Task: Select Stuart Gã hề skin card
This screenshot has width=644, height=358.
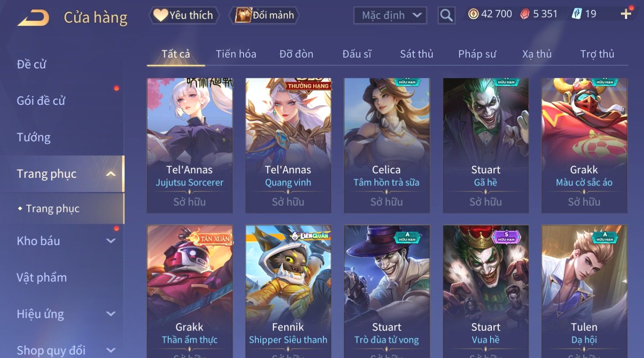Action: (x=486, y=145)
